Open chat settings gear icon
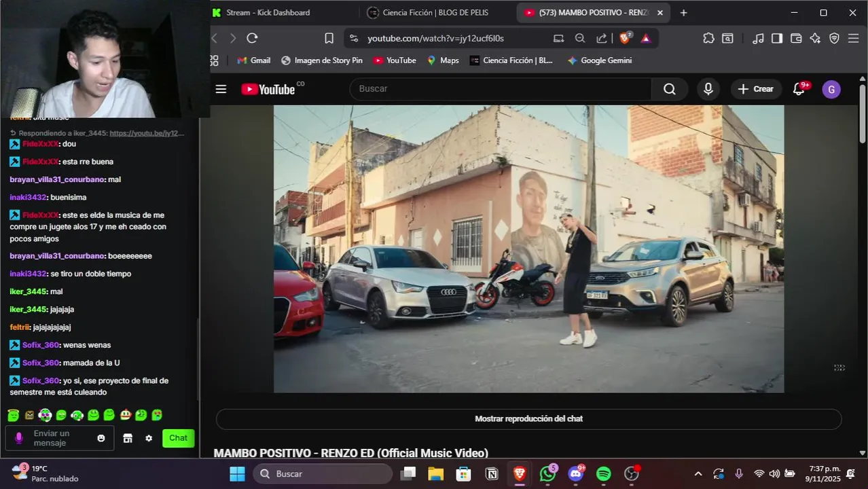This screenshot has height=489, width=868. pyautogui.click(x=149, y=438)
